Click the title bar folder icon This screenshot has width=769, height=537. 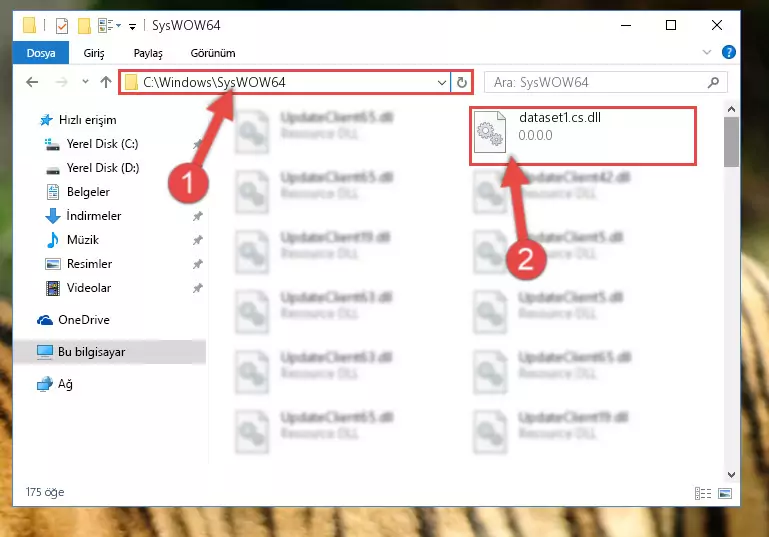(29, 25)
